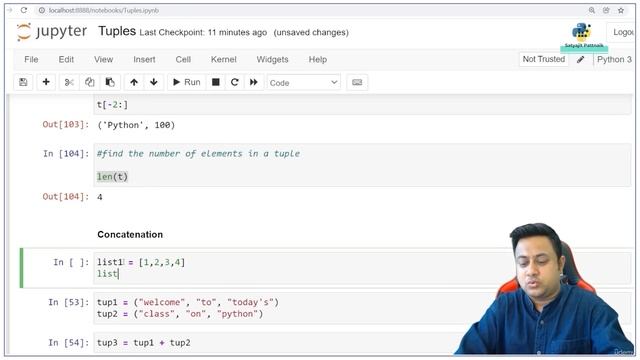Move selected cell down arrow
Screen dimensions: 640x360
tap(154, 82)
